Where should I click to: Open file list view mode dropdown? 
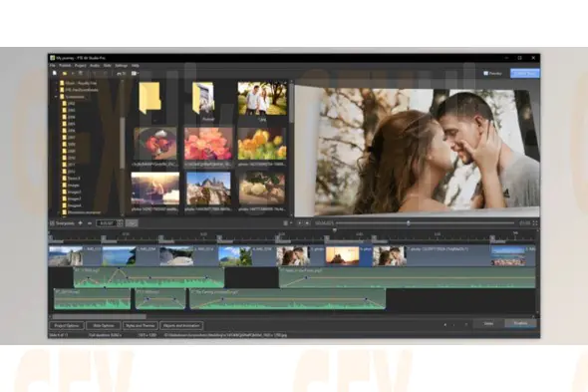(x=288, y=223)
